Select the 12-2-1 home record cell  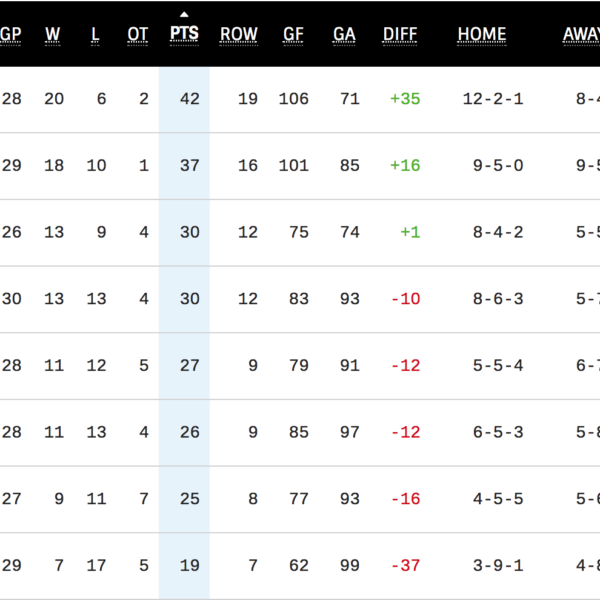pos(492,99)
